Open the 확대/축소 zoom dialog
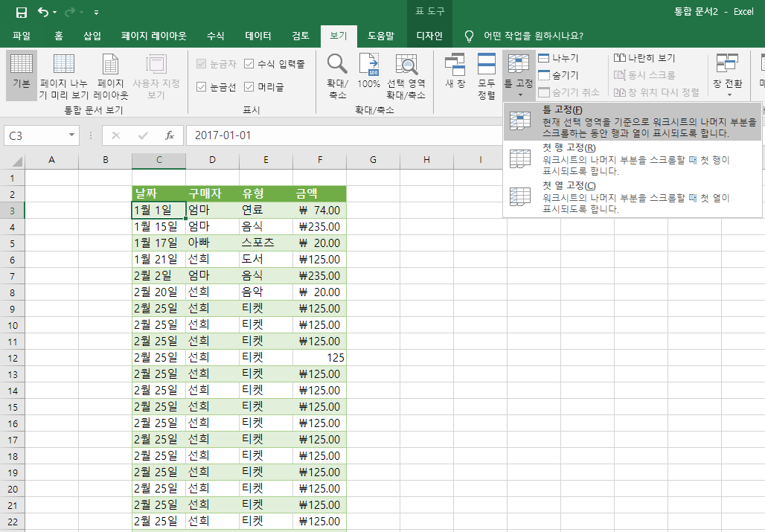 point(337,75)
